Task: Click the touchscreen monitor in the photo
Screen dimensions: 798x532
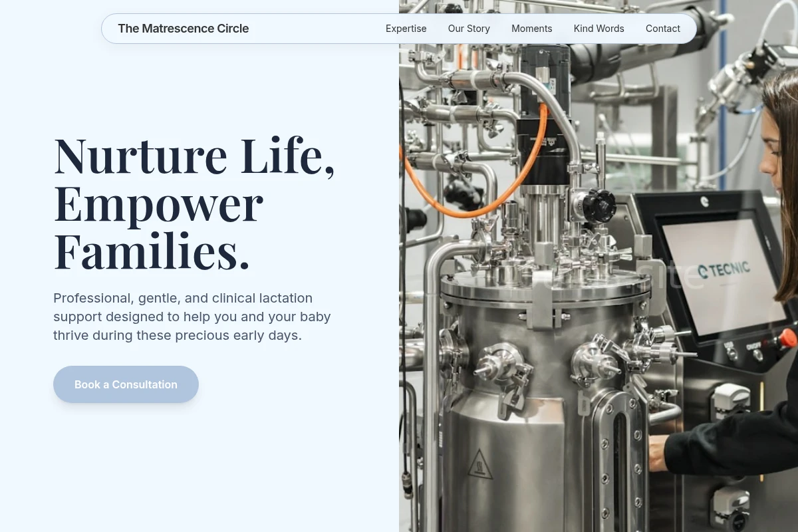Action: [x=722, y=275]
